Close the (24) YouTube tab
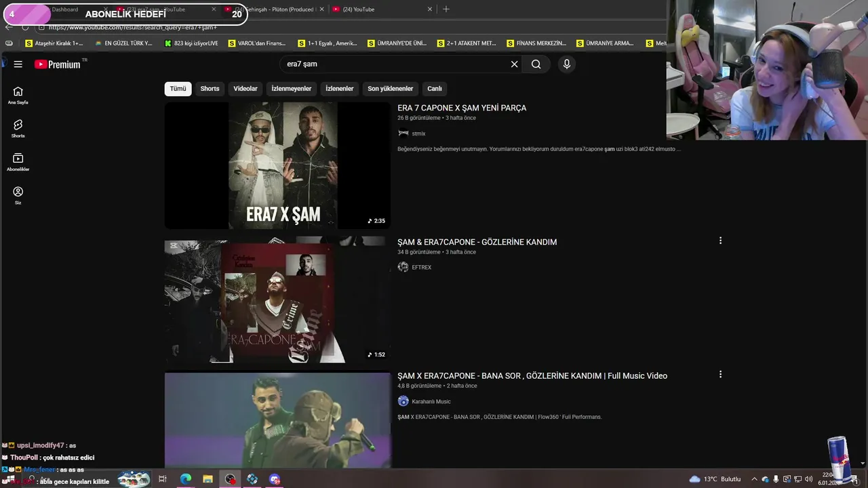The image size is (868, 488). [430, 9]
